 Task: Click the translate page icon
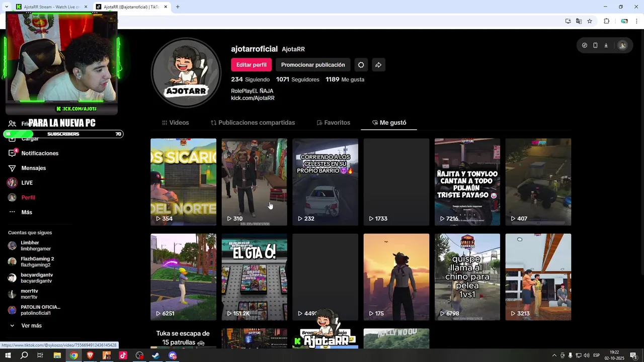(579, 21)
